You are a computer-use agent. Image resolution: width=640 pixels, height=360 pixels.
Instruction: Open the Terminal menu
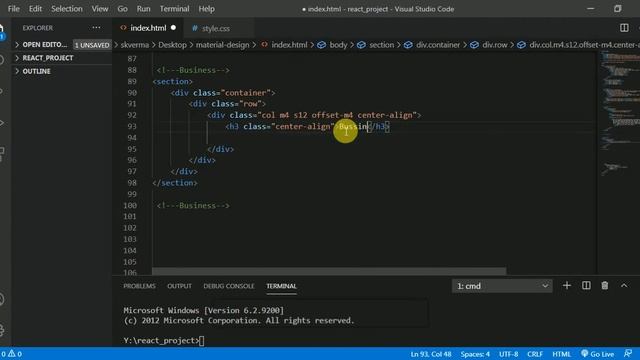click(x=174, y=9)
